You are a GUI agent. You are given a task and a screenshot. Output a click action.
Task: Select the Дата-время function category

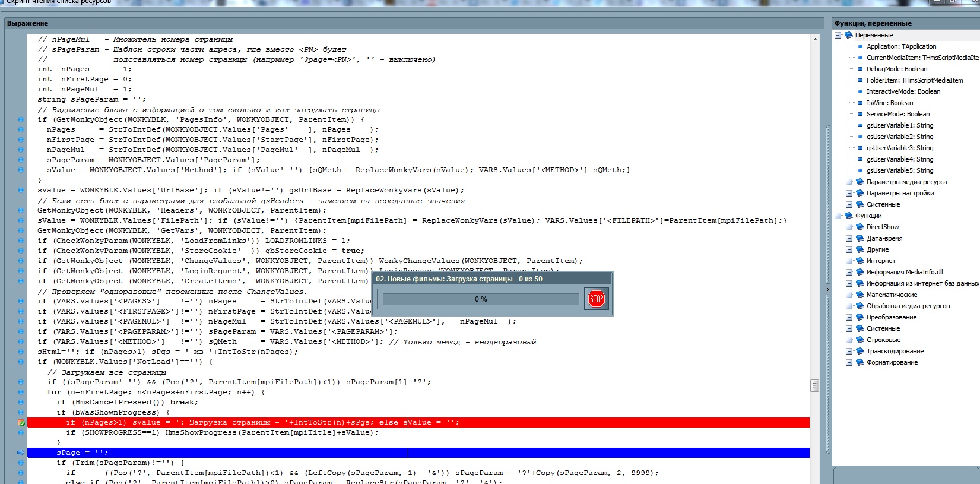884,238
